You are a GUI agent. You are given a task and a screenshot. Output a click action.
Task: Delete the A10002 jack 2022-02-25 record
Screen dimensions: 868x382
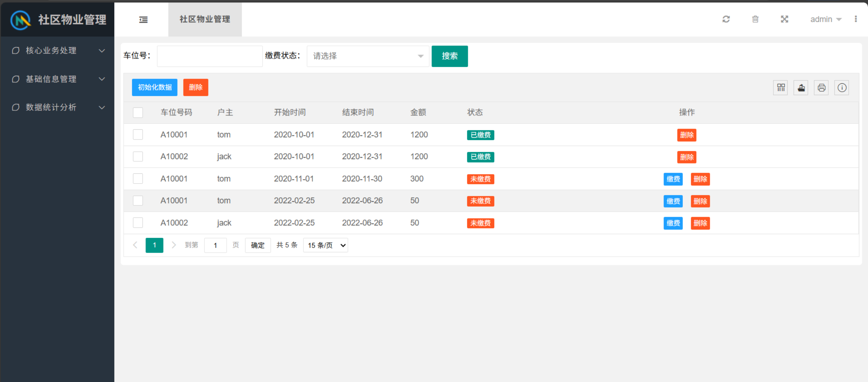click(x=700, y=223)
